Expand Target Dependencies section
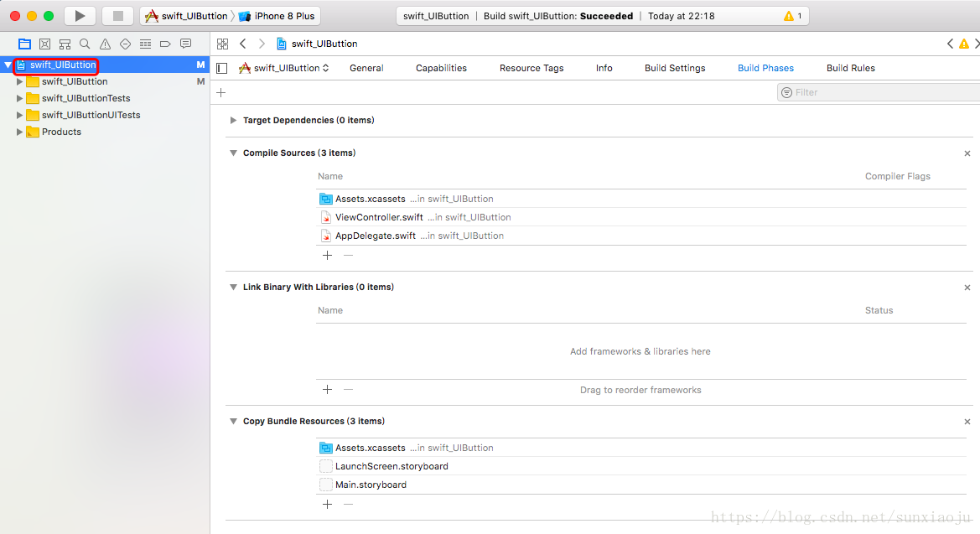This screenshot has height=534, width=980. [233, 120]
